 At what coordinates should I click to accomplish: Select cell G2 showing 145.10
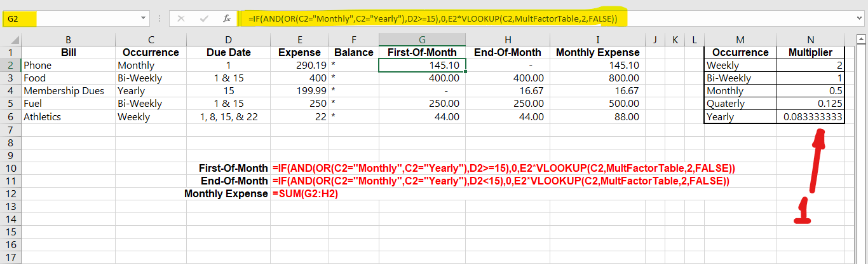[423, 65]
